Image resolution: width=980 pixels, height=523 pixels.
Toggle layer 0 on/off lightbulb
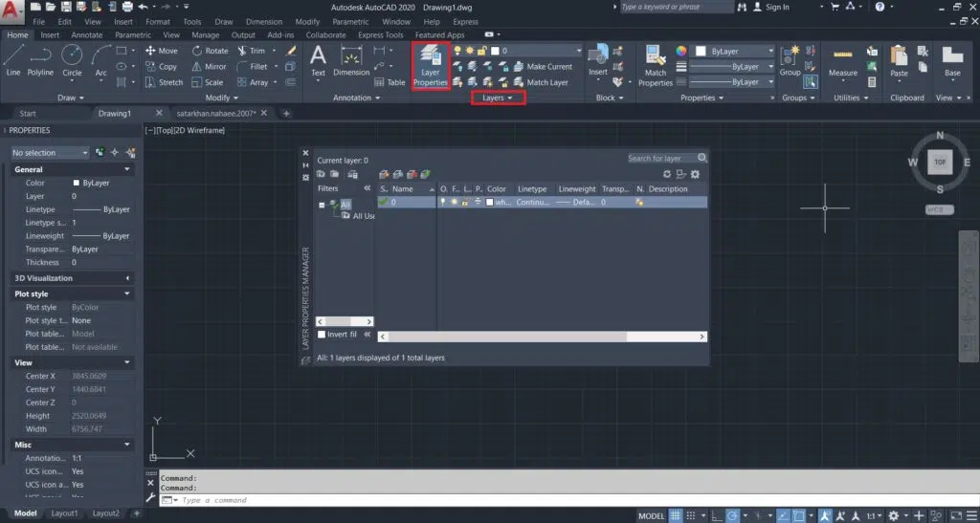click(443, 203)
